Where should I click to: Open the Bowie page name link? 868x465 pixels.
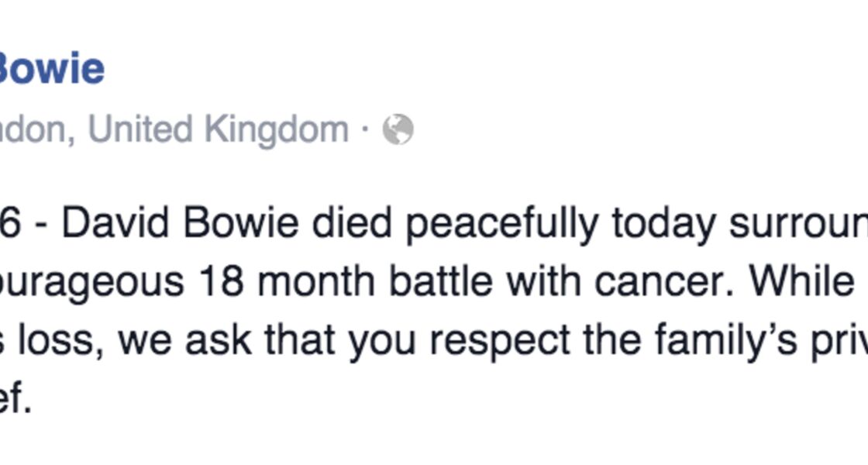point(51,69)
